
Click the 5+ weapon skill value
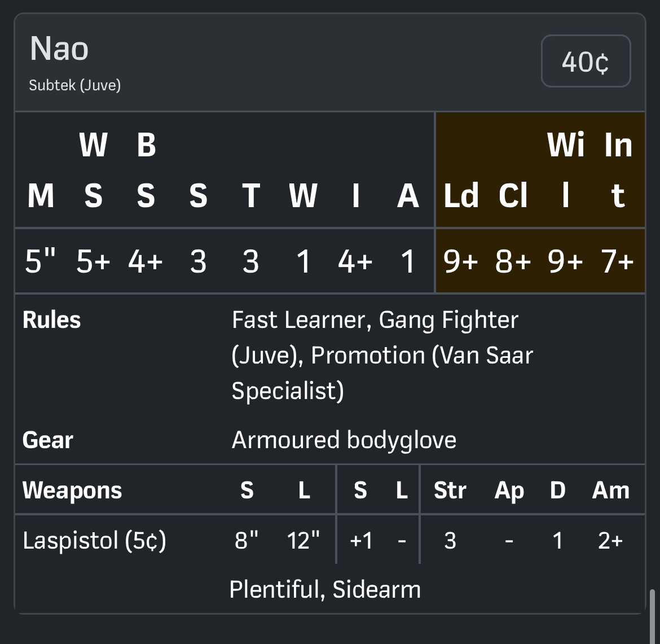coord(93,261)
